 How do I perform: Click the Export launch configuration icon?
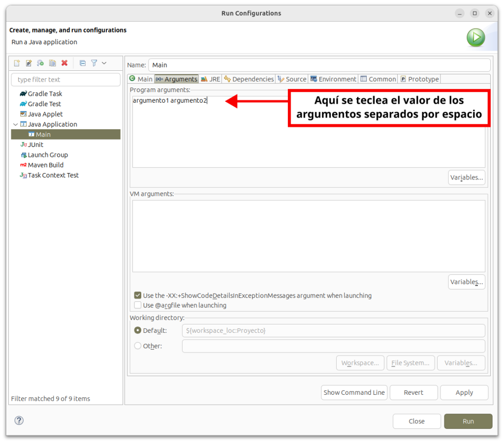(40, 63)
